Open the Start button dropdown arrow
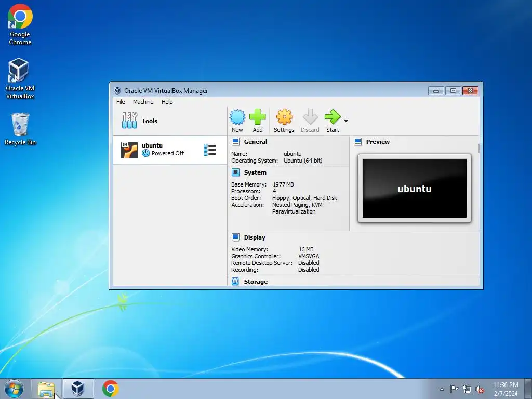This screenshot has height=399, width=532. [x=346, y=121]
